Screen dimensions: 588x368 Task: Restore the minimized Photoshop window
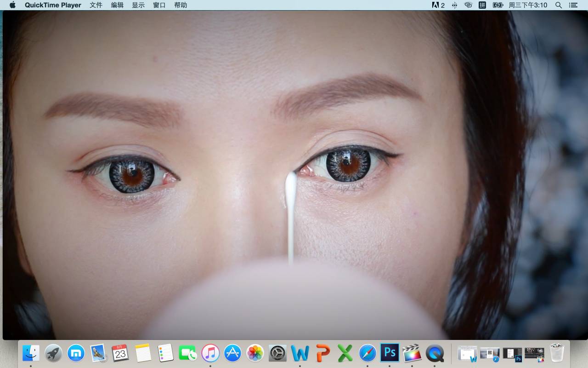point(512,354)
